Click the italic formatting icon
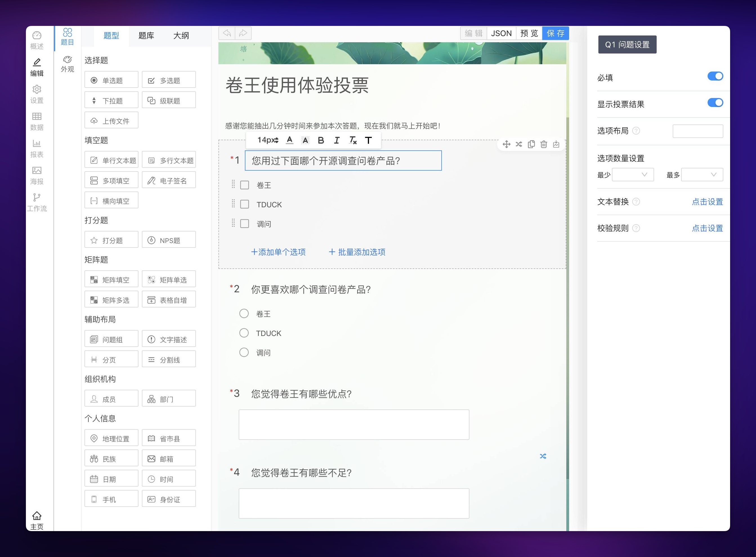 click(x=336, y=140)
